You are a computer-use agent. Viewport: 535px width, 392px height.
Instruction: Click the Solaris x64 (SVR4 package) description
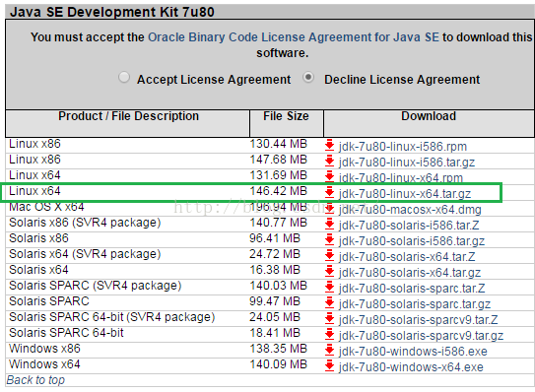pos(85,254)
